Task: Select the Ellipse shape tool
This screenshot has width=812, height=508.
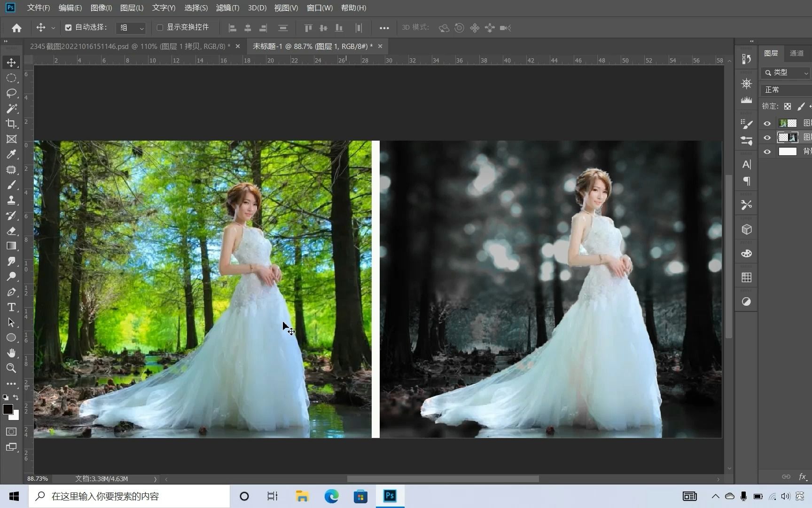Action: click(x=11, y=338)
